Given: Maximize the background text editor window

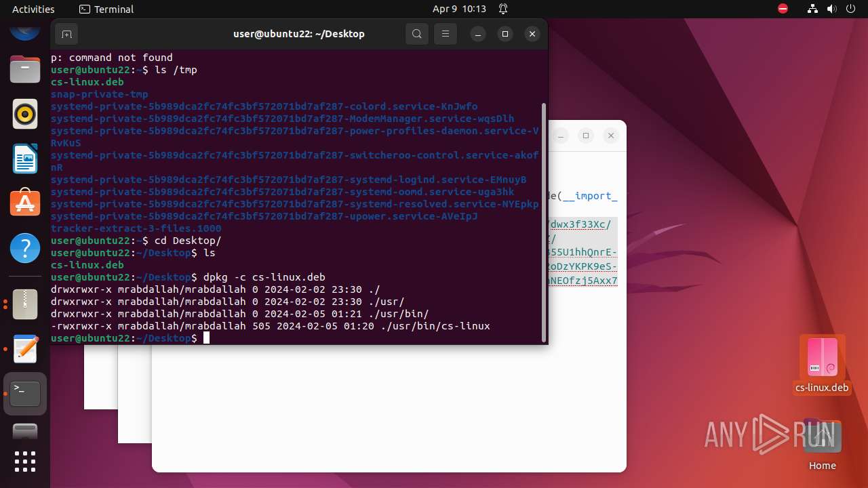Looking at the screenshot, I should (586, 136).
